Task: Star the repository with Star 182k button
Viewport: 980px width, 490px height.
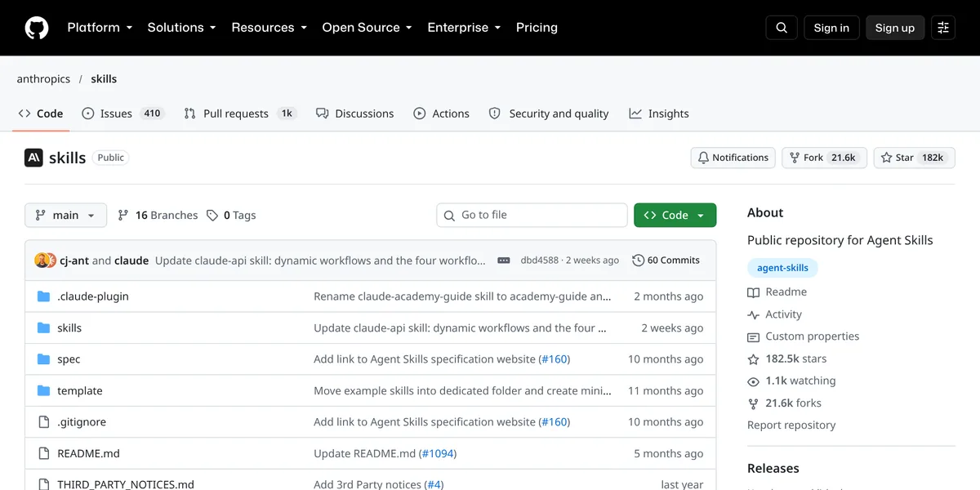Action: pos(914,158)
